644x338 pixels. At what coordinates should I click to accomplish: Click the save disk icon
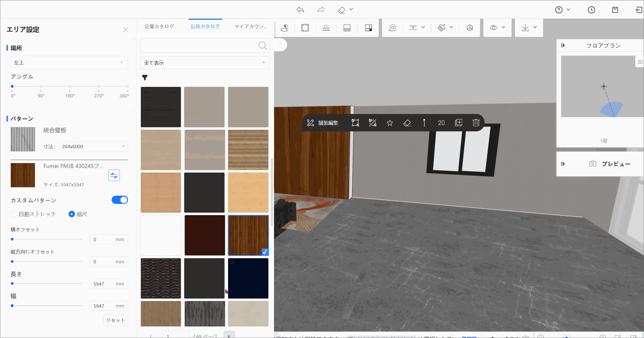point(615,10)
